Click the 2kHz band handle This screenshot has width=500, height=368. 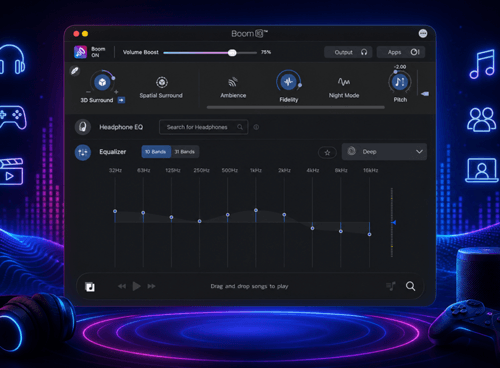tap(284, 215)
